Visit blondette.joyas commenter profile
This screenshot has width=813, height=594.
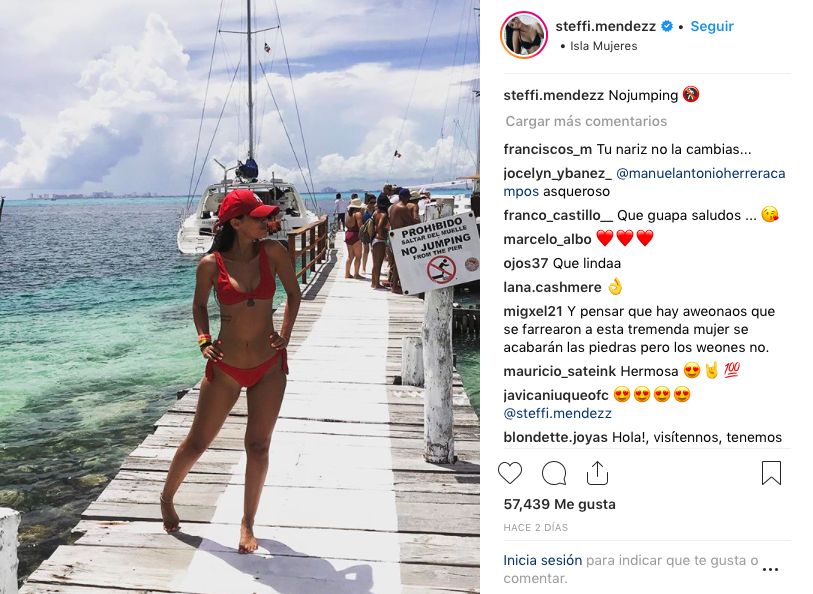click(x=555, y=437)
